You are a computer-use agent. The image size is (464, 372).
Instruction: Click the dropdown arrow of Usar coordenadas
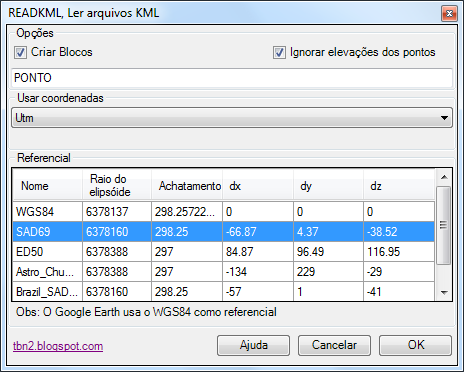coord(444,118)
